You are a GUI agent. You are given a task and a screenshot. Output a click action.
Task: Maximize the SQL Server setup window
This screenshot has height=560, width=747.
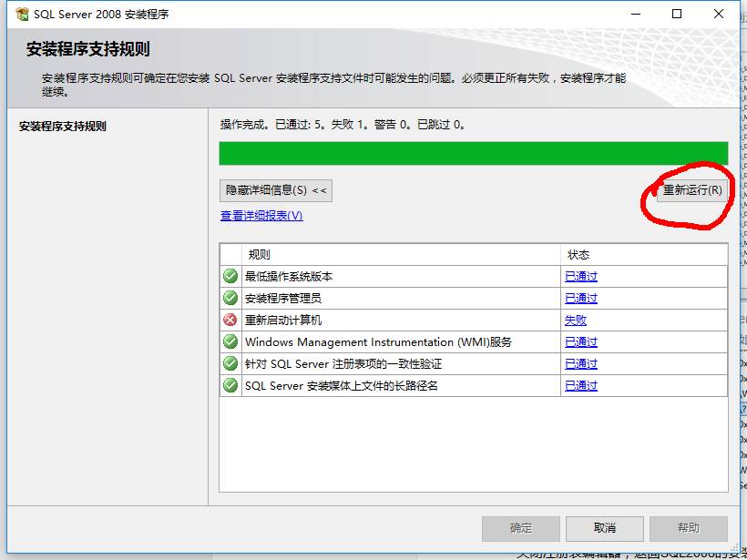(677, 14)
